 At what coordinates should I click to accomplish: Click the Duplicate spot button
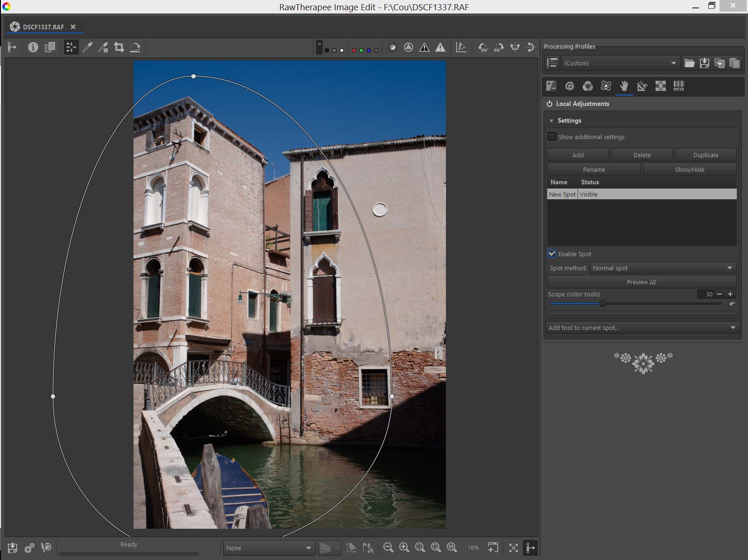point(706,155)
